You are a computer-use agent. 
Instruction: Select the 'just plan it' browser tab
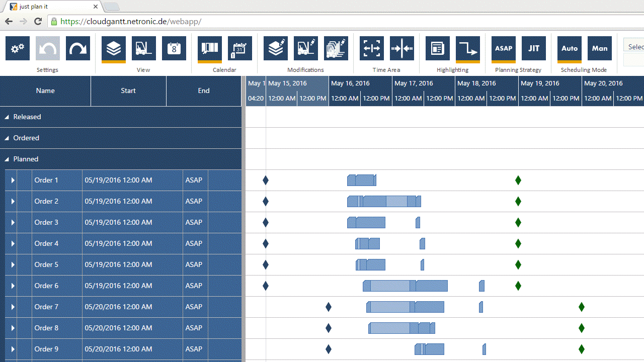tap(50, 7)
